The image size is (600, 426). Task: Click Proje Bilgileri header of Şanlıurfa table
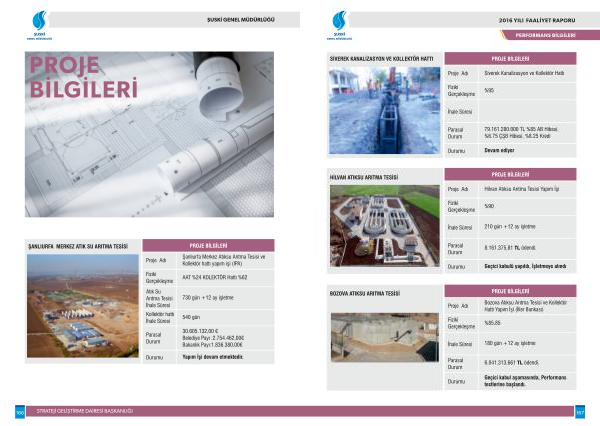pyautogui.click(x=208, y=245)
